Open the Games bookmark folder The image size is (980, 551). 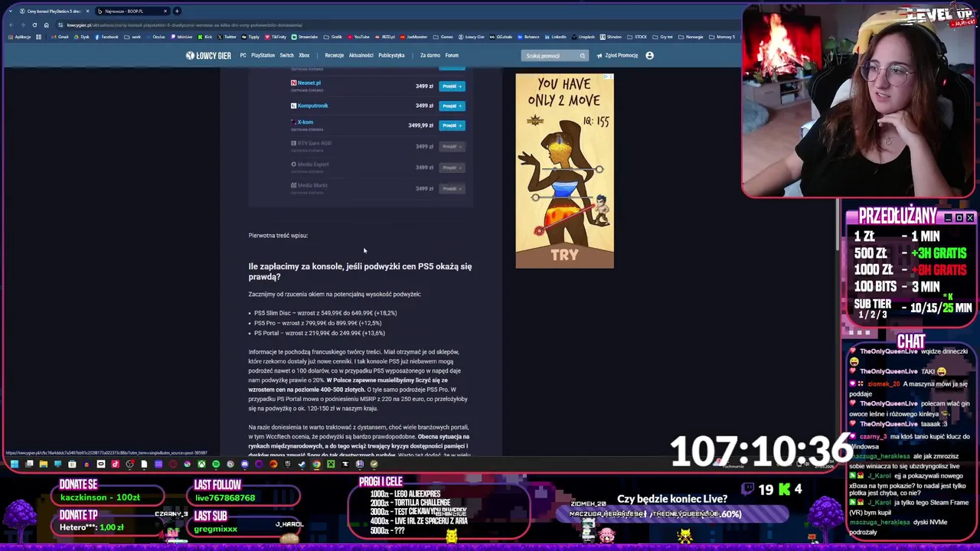click(444, 37)
